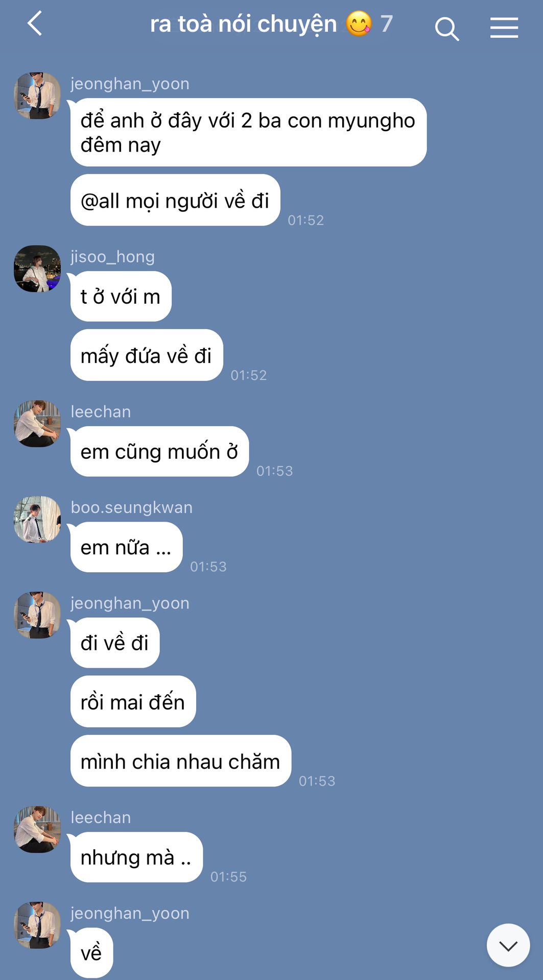Tap the message 'mình chia nhau chăm'

pyautogui.click(x=181, y=761)
